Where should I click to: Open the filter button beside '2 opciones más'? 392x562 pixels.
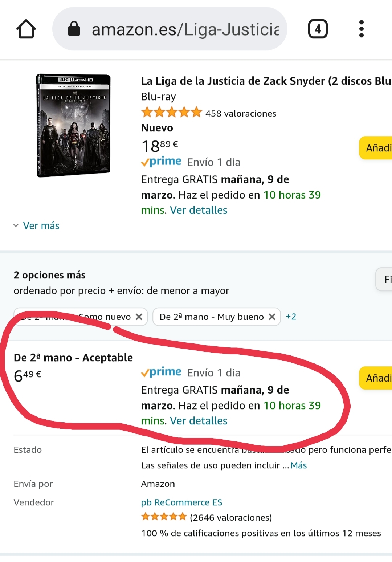tap(384, 279)
